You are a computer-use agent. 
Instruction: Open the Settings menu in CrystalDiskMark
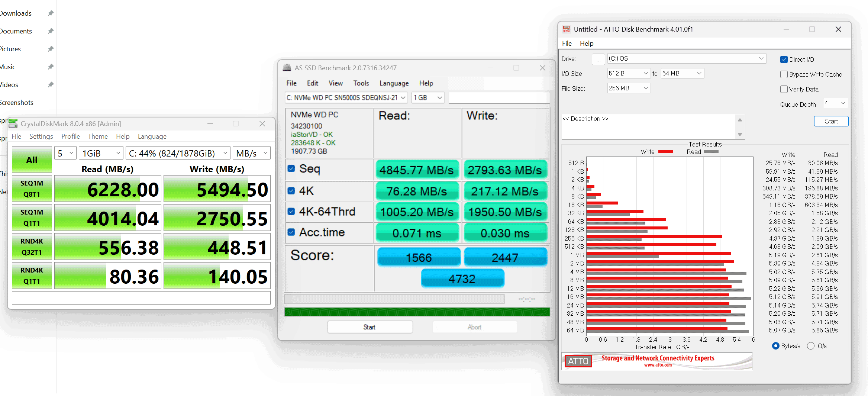[x=41, y=136]
